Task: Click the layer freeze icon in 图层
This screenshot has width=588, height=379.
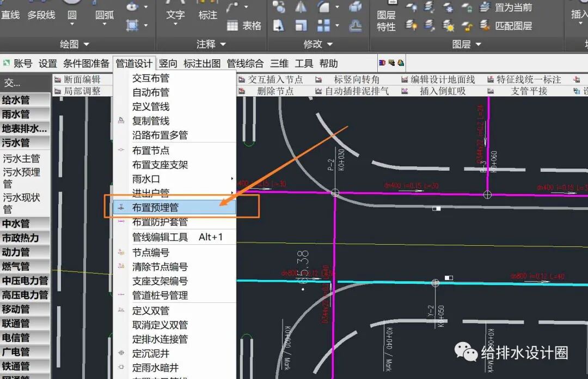Action: [x=448, y=7]
